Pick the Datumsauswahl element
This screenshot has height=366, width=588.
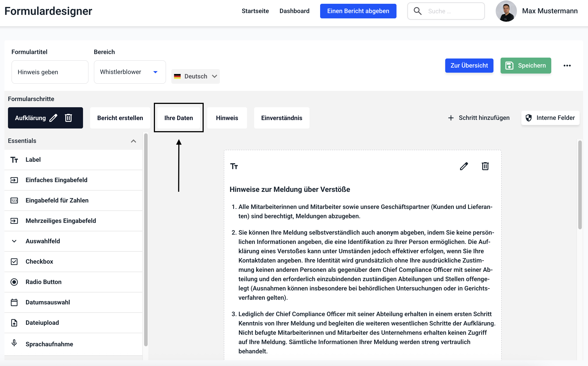(x=48, y=302)
